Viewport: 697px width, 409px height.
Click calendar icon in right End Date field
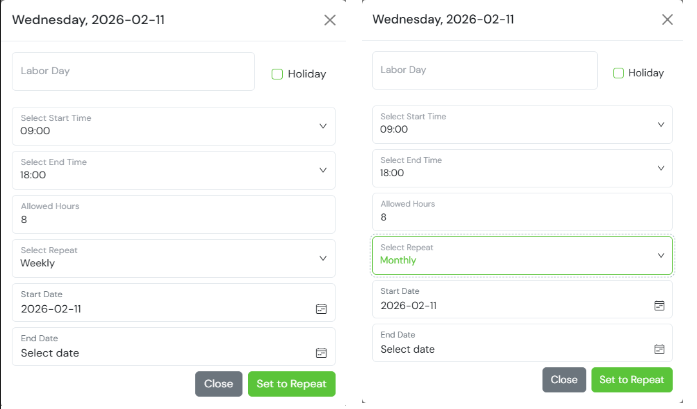coord(659,349)
